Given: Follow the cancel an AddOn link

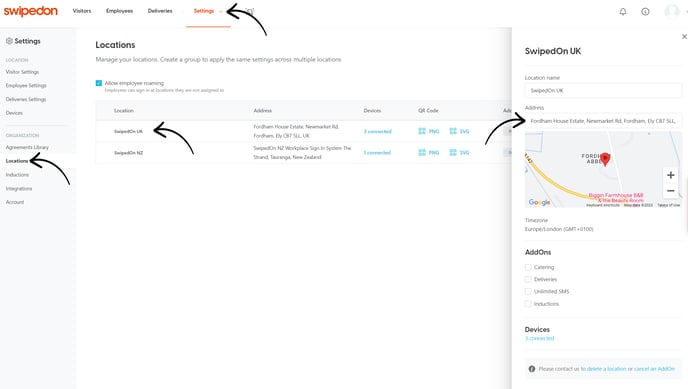Looking at the screenshot, I should click(654, 369).
